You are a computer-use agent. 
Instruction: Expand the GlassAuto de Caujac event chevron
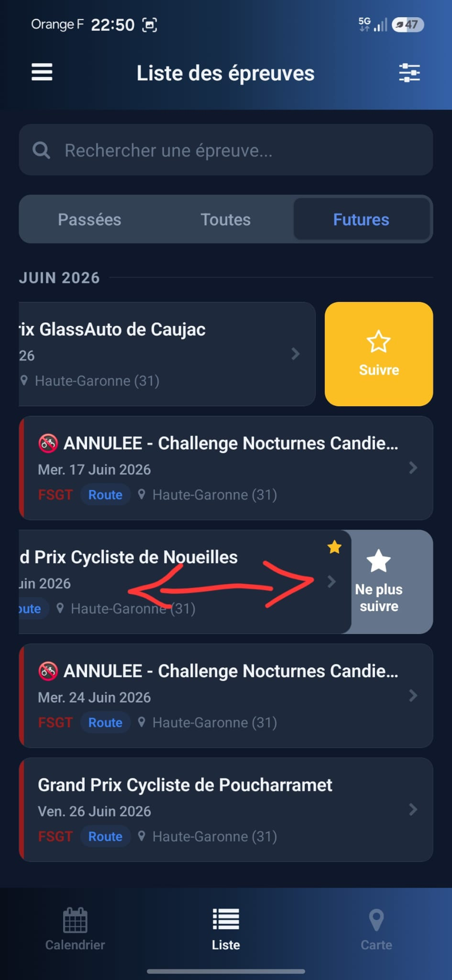[x=295, y=354]
